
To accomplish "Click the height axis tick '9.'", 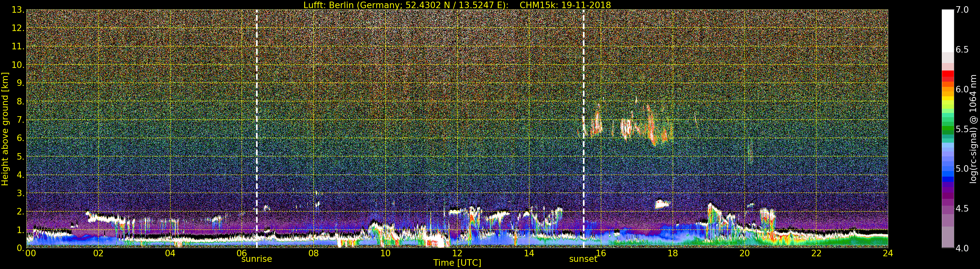I will 20,83.
